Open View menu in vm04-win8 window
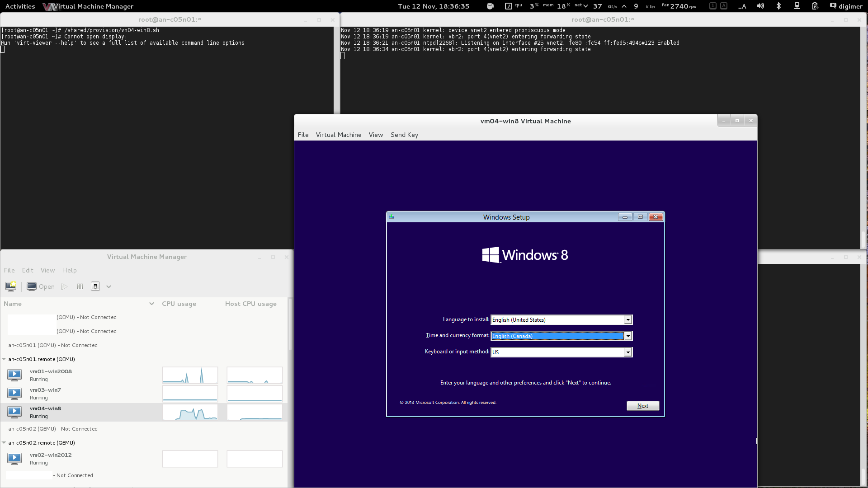This screenshot has width=868, height=488. click(376, 135)
